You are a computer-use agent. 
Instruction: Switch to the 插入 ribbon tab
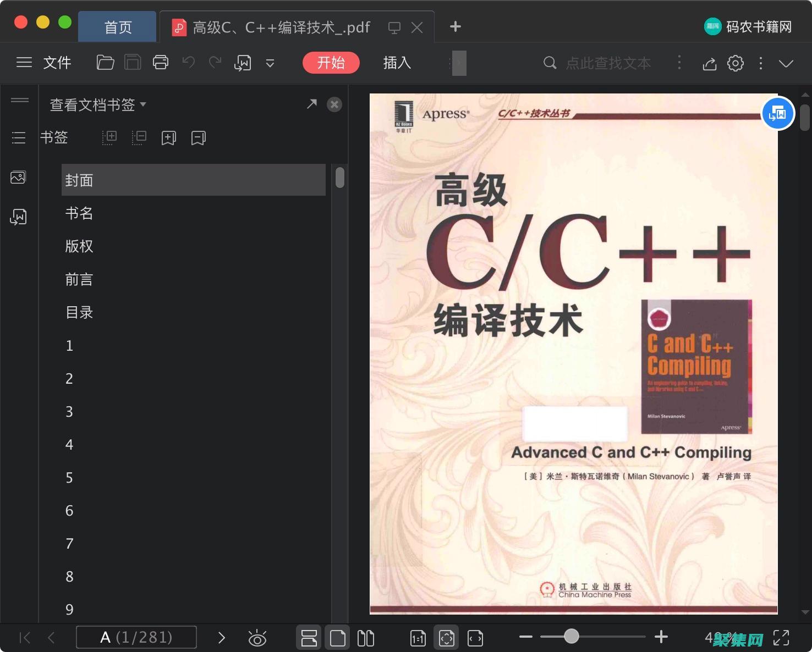coord(396,63)
